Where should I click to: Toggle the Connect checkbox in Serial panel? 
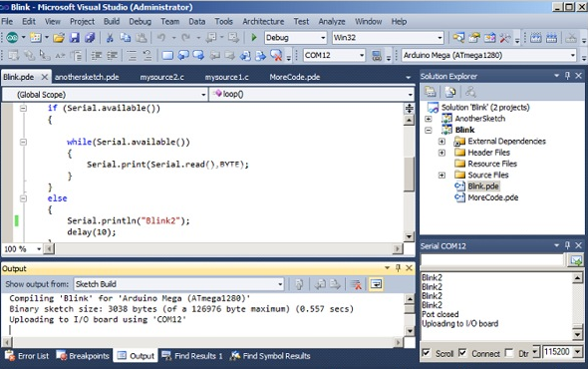point(462,353)
